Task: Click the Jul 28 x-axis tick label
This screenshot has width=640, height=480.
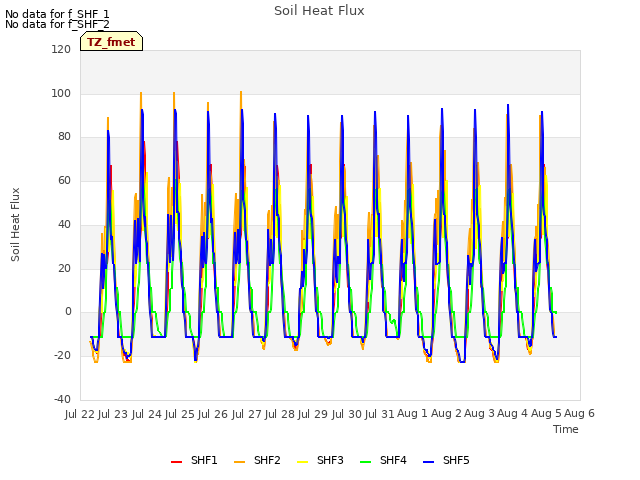Action: (280, 414)
